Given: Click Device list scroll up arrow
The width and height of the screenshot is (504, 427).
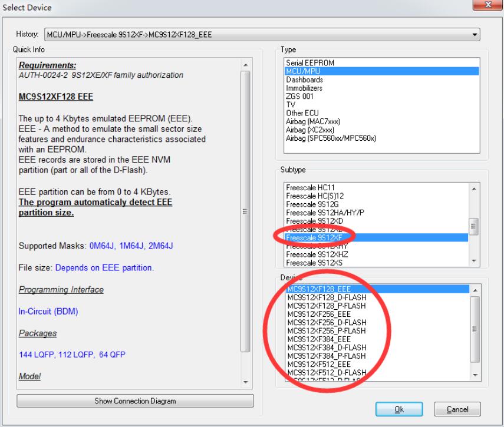Looking at the screenshot, I should click(475, 290).
